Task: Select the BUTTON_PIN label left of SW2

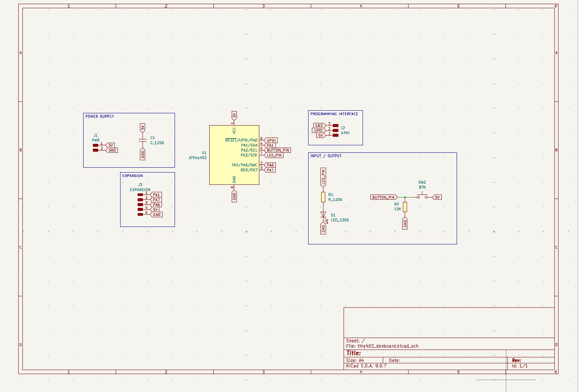Action: pyautogui.click(x=384, y=197)
